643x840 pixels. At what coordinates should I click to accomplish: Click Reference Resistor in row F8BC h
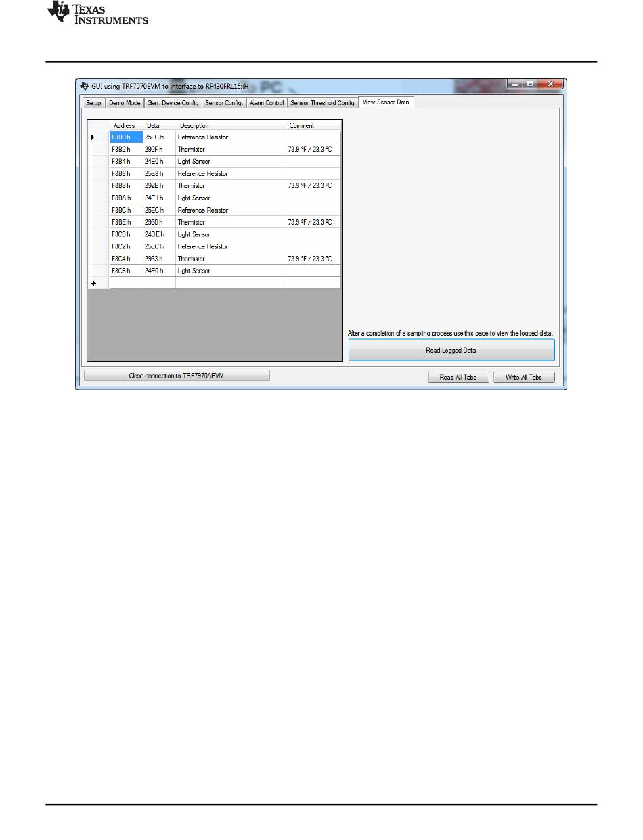click(231, 211)
